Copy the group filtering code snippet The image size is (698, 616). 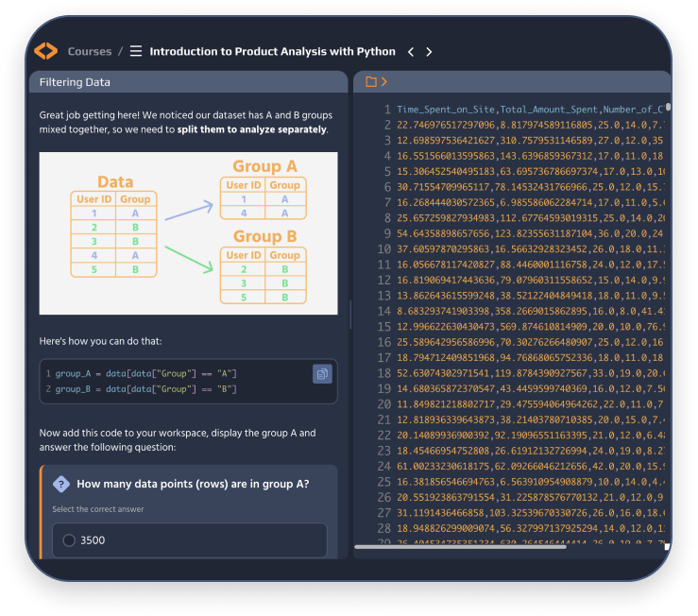(x=322, y=374)
